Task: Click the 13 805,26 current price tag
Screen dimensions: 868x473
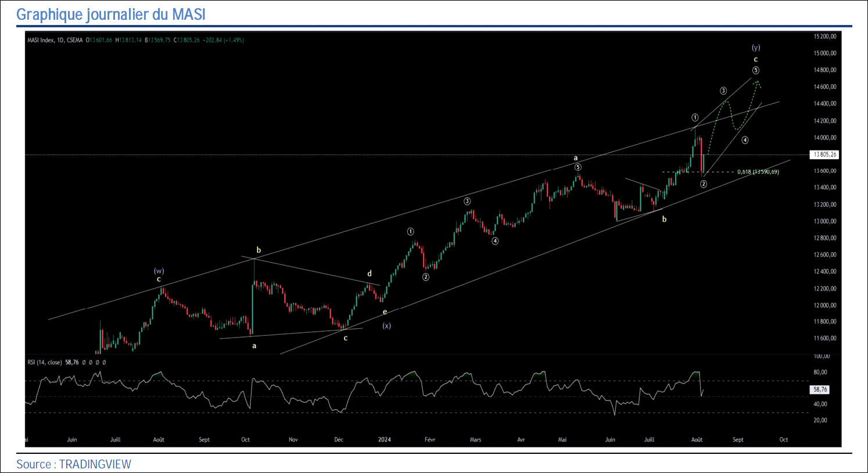Action: click(824, 155)
